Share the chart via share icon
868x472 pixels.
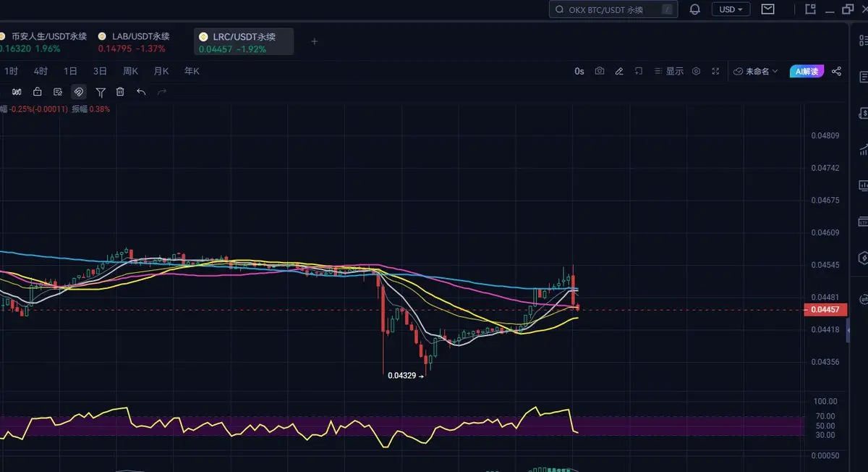click(837, 71)
